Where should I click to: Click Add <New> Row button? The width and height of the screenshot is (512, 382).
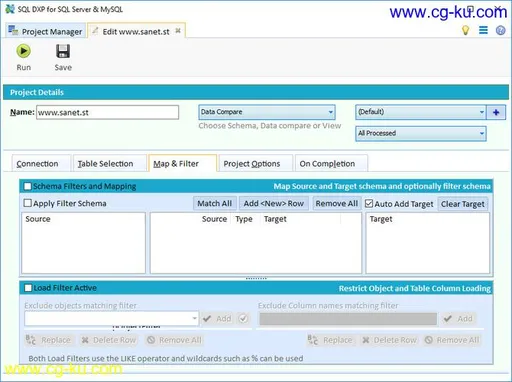point(274,203)
